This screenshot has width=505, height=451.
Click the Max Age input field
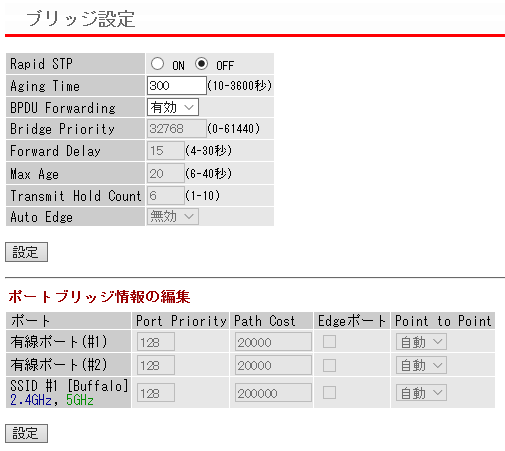click(166, 173)
